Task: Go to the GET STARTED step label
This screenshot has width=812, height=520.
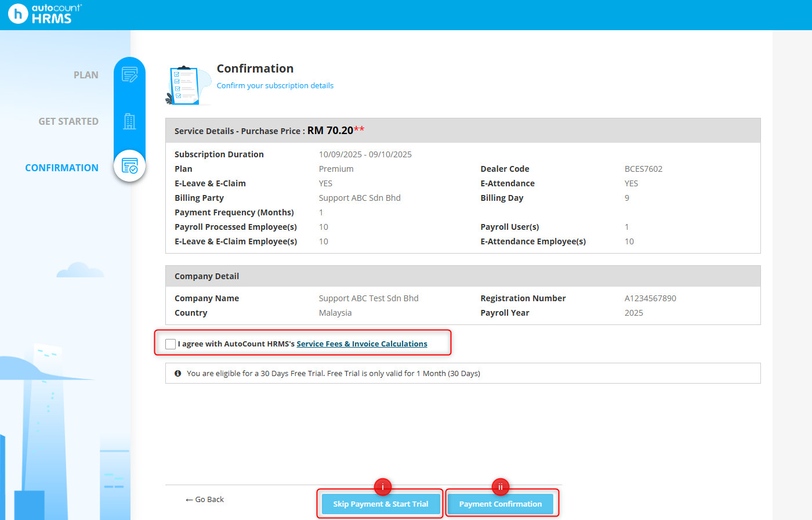Action: coord(68,121)
